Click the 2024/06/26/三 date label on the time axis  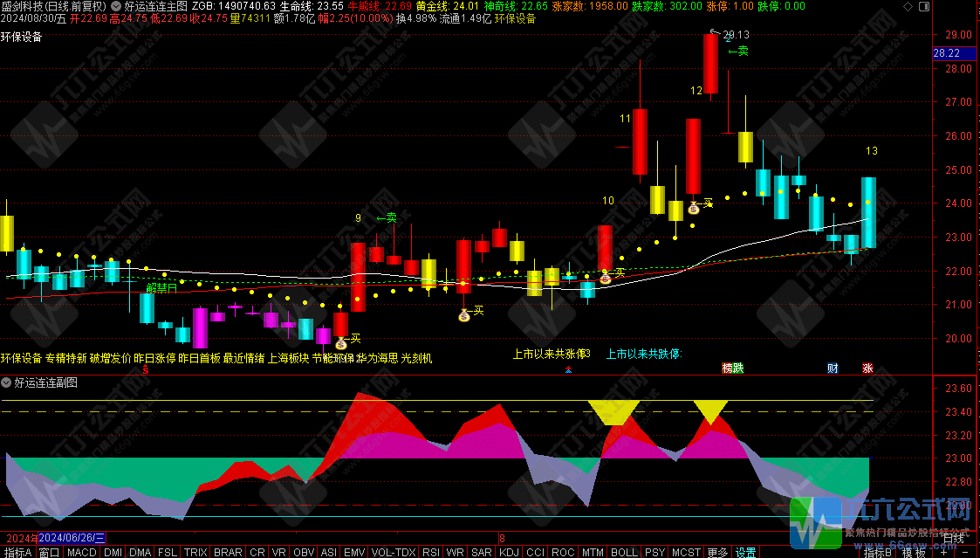(x=72, y=538)
